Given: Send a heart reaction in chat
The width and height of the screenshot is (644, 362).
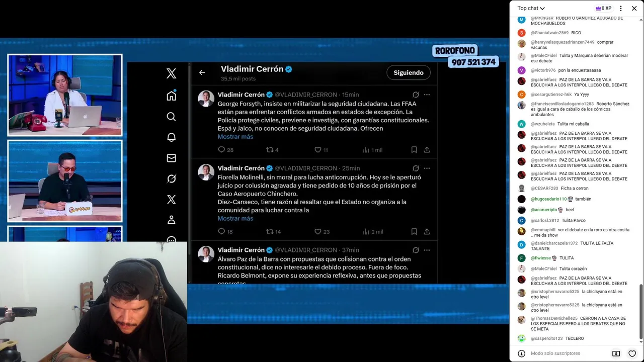Looking at the screenshot, I should (x=632, y=353).
